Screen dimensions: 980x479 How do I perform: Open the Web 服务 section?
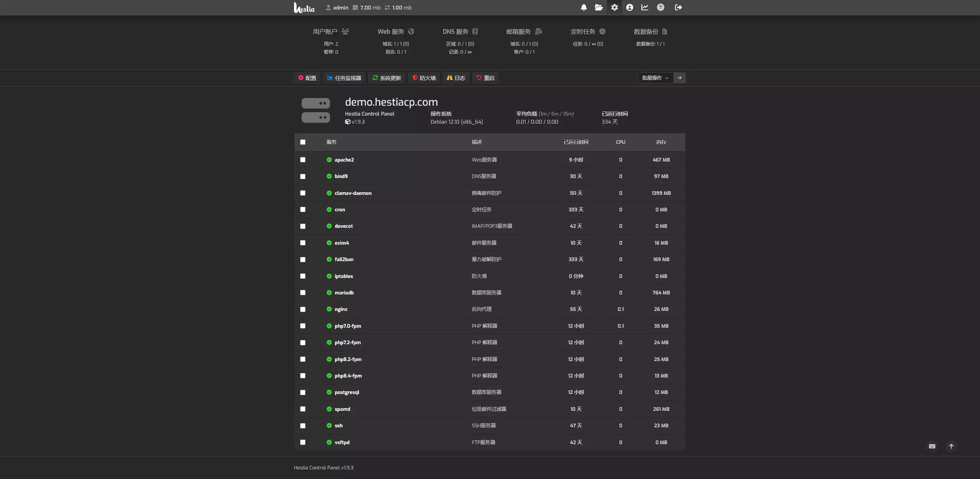396,31
